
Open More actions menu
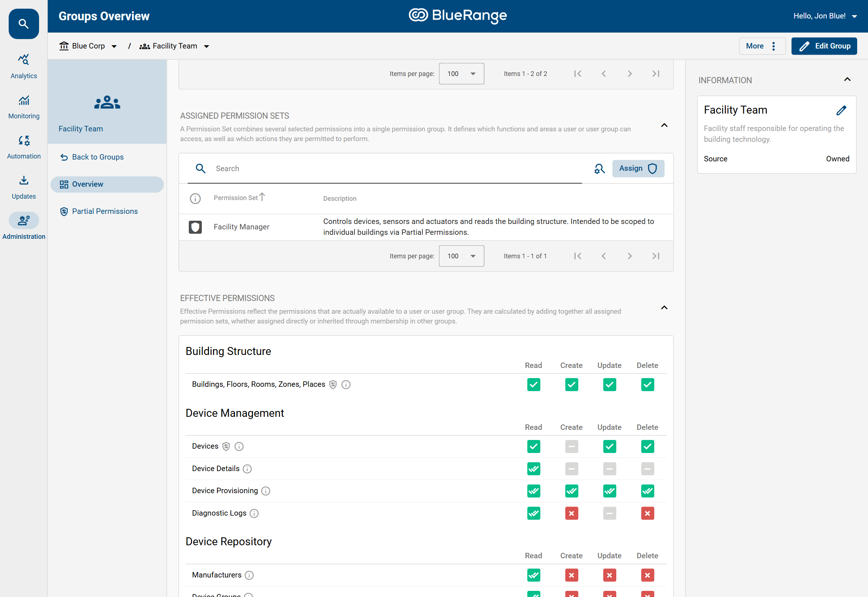tap(762, 46)
